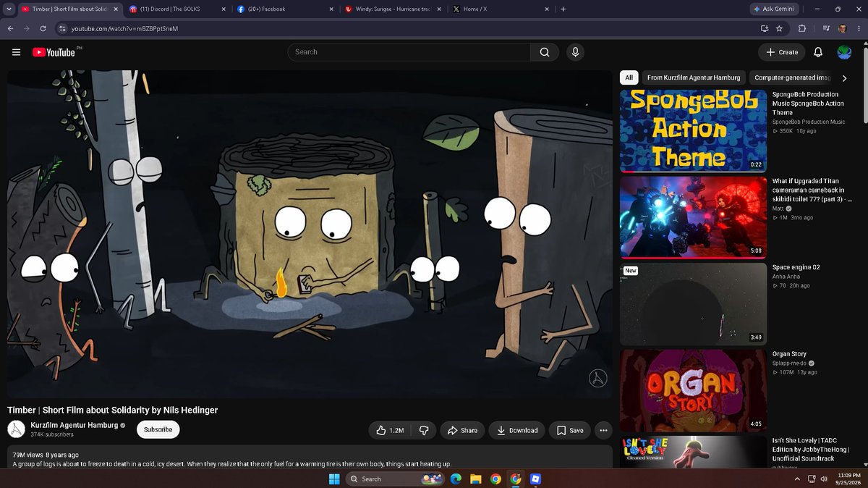This screenshot has height=488, width=868.
Task: Click the YouTube search magnifier button
Action: 545,52
